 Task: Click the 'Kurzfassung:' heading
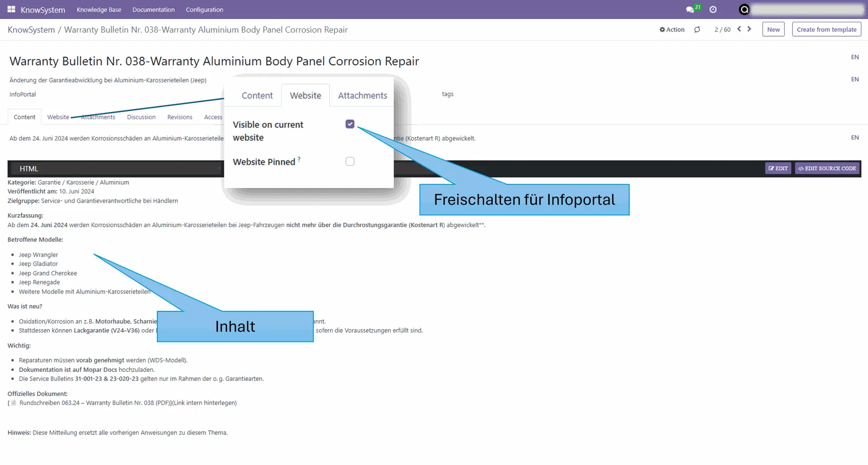(25, 216)
